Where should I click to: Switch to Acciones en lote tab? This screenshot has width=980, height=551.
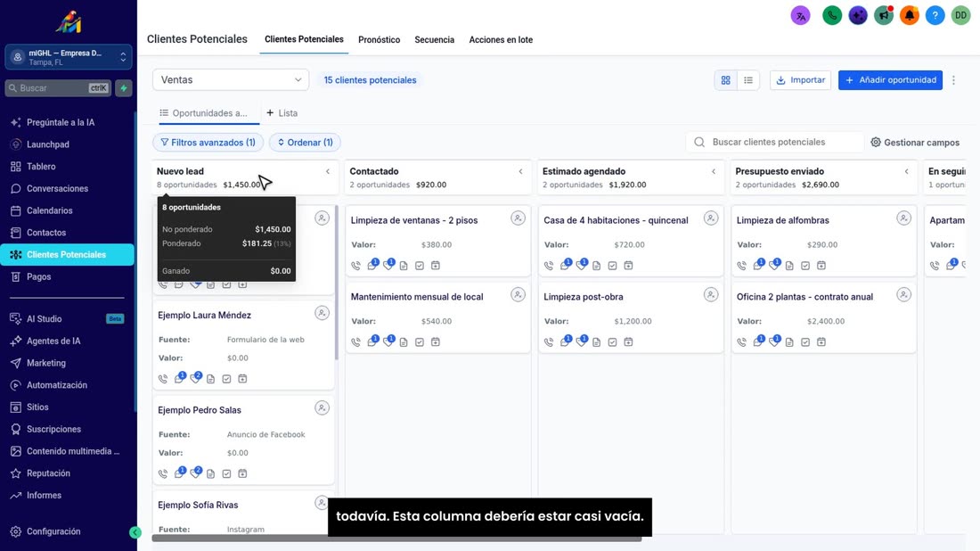tap(502, 40)
